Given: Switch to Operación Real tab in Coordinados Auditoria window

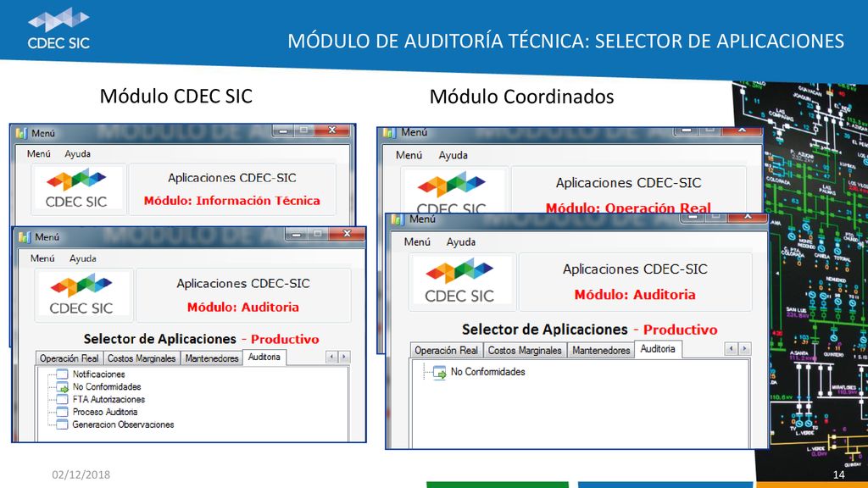Looking at the screenshot, I should pyautogui.click(x=446, y=350).
